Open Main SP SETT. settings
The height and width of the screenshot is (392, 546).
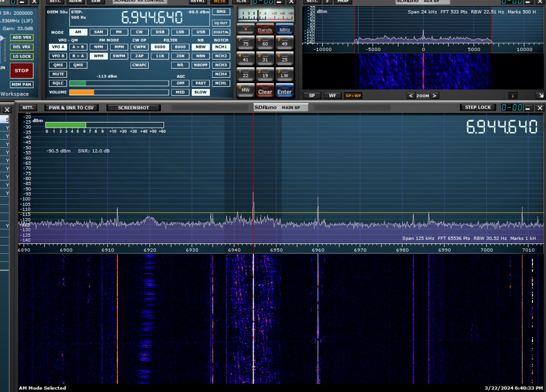[28, 108]
